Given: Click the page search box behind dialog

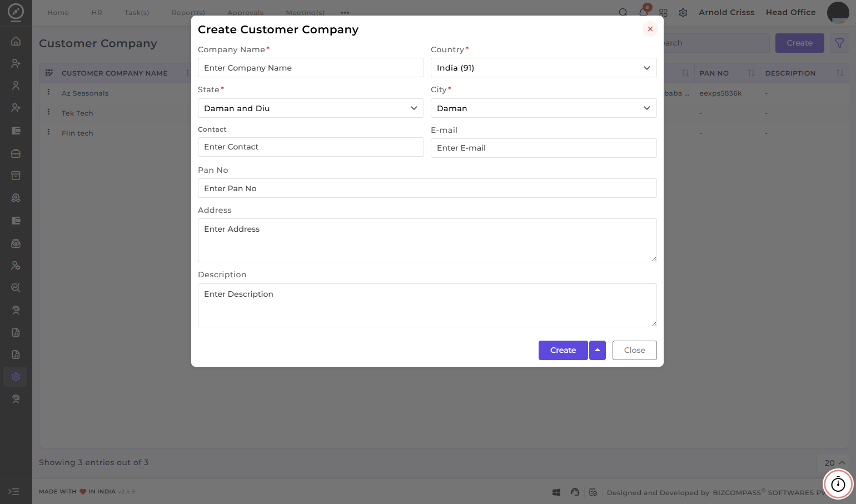Looking at the screenshot, I should point(716,43).
